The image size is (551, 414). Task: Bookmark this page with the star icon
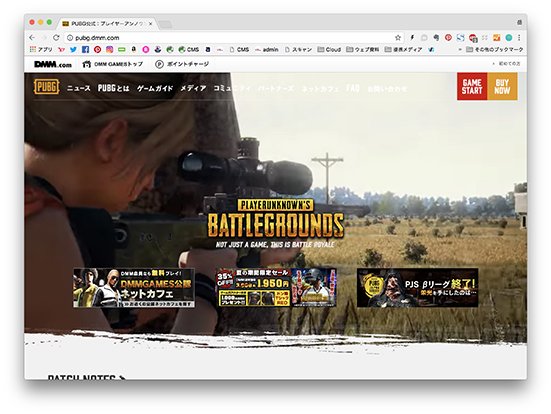point(398,38)
